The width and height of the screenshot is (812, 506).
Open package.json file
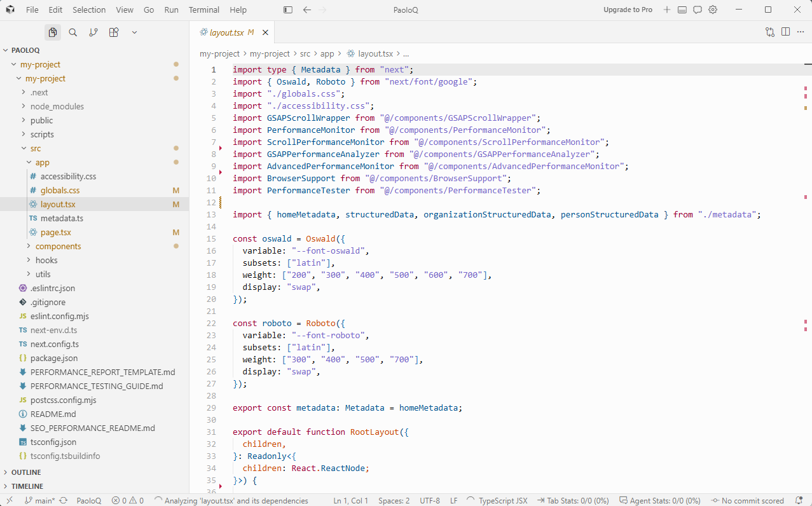point(94,358)
